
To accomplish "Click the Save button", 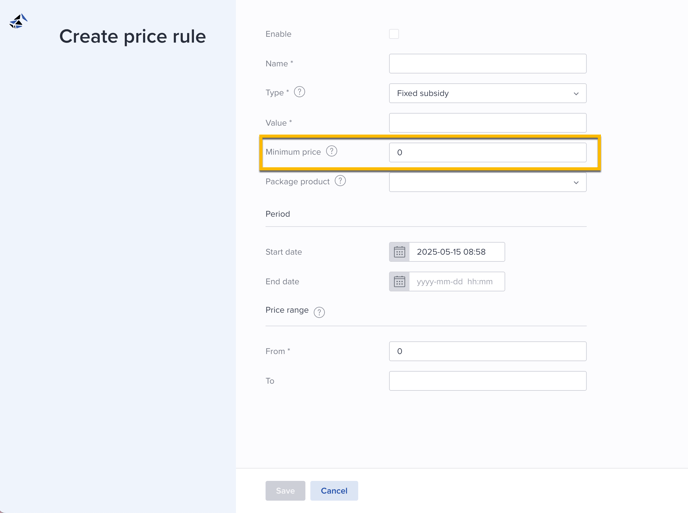I will click(285, 491).
